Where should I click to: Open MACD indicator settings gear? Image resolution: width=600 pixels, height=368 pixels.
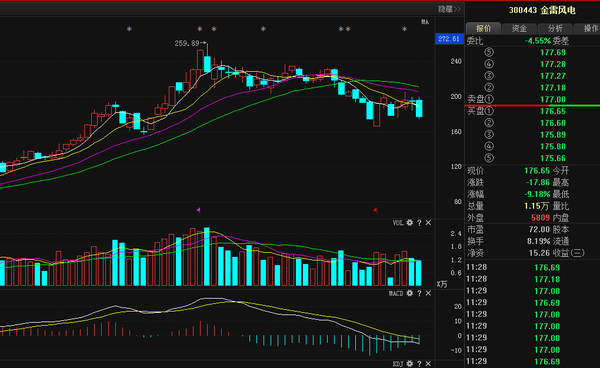410,293
